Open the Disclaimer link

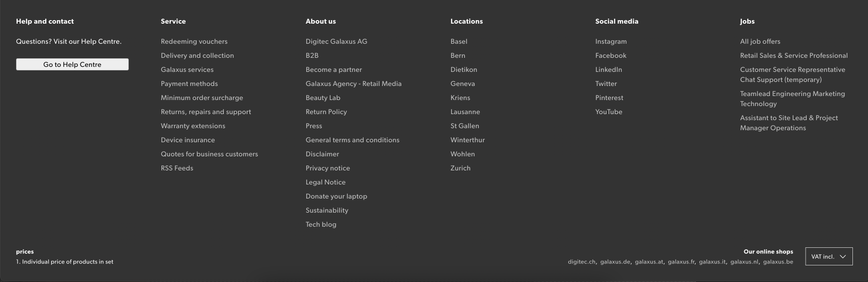[x=322, y=154]
